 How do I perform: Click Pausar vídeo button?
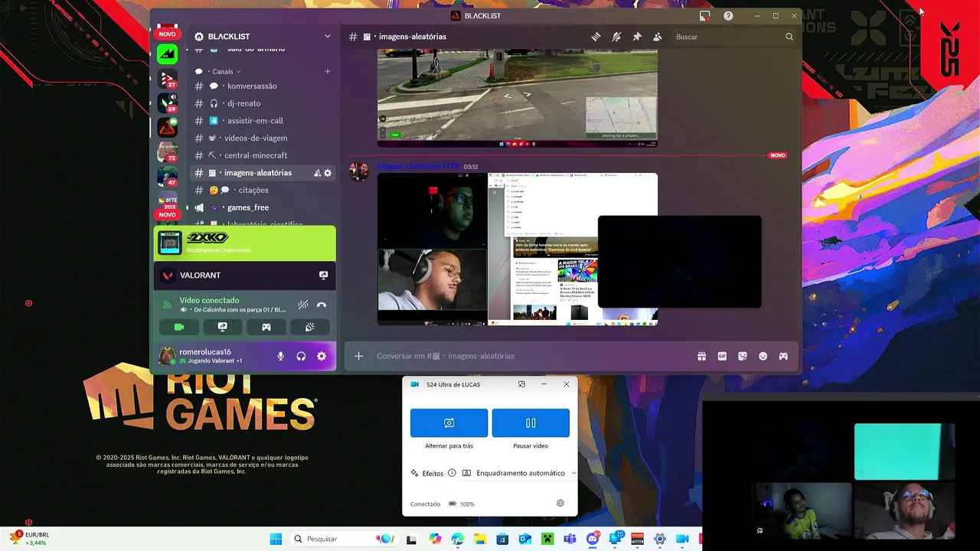coord(531,422)
